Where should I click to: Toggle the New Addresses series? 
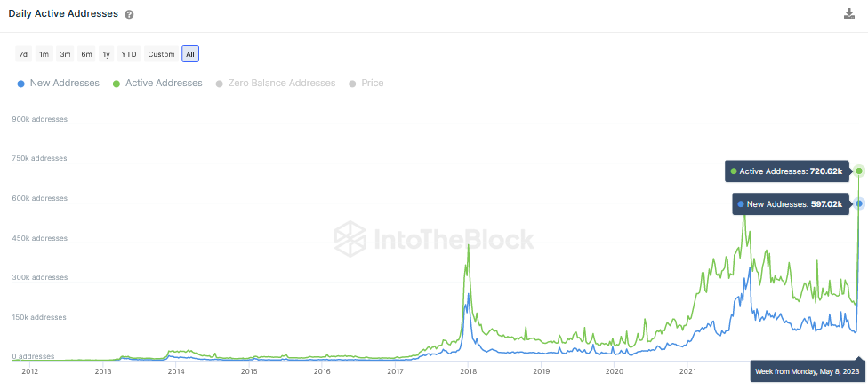tap(65, 83)
